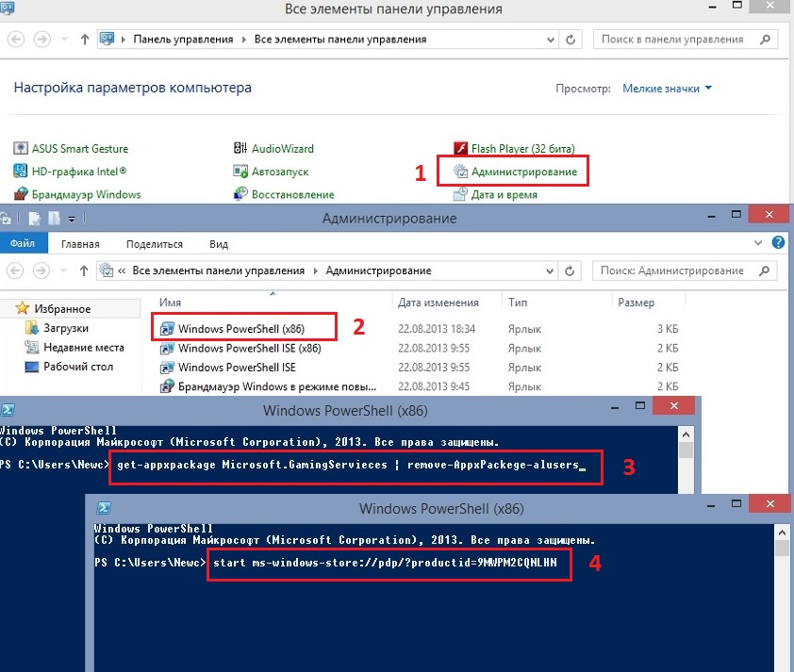Click forward arrow in Control Panel window
Viewport: 794px width, 672px height.
41,39
